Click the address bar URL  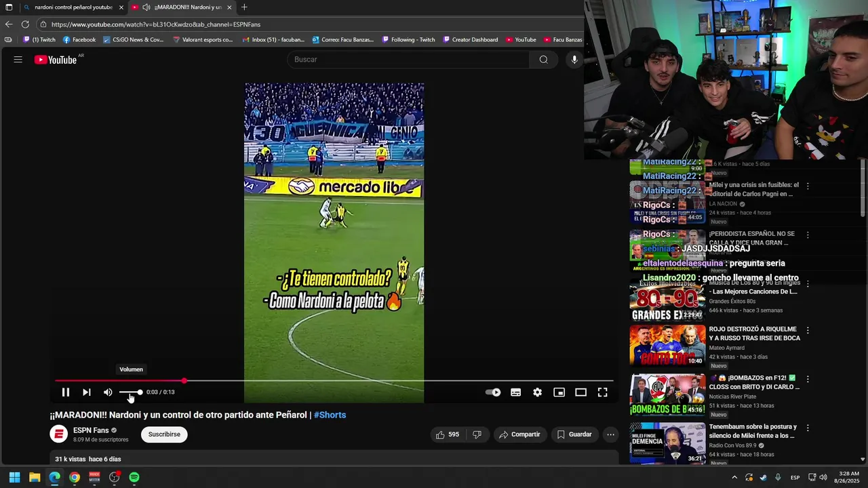pyautogui.click(x=156, y=24)
